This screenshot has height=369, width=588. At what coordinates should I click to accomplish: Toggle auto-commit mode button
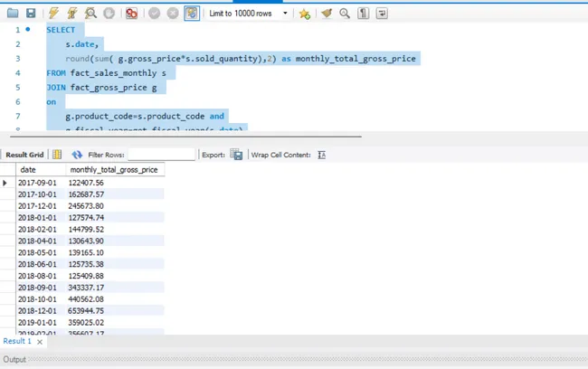[x=192, y=14]
